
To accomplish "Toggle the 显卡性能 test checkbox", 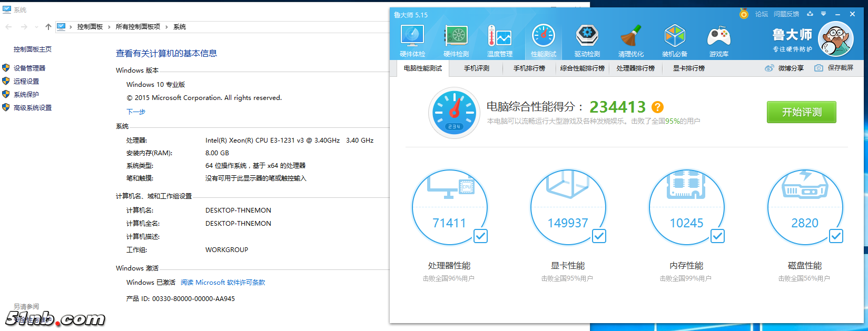I will click(599, 236).
